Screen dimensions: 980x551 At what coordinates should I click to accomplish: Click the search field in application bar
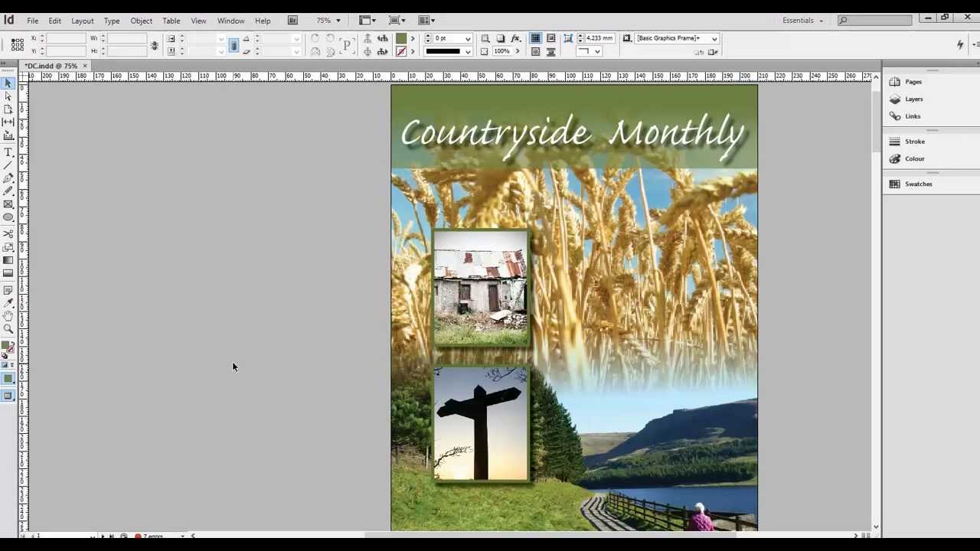coord(874,21)
